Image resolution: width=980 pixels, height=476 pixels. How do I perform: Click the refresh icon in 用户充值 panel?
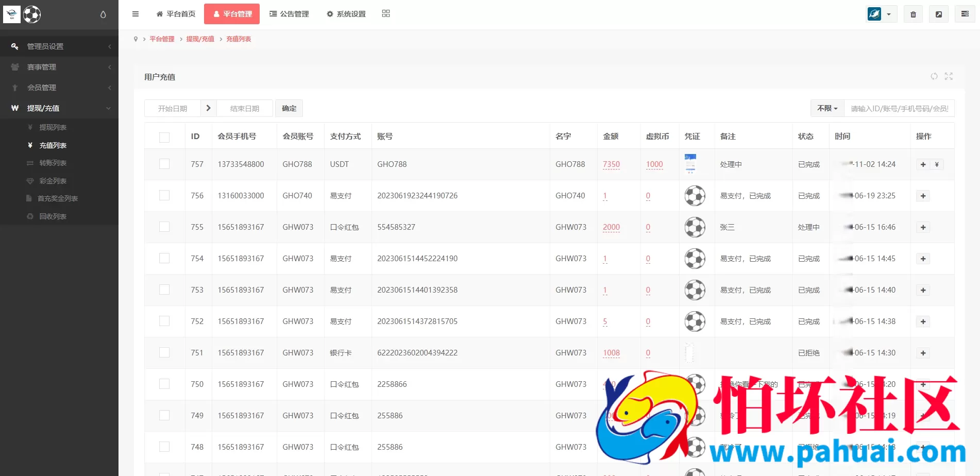934,76
